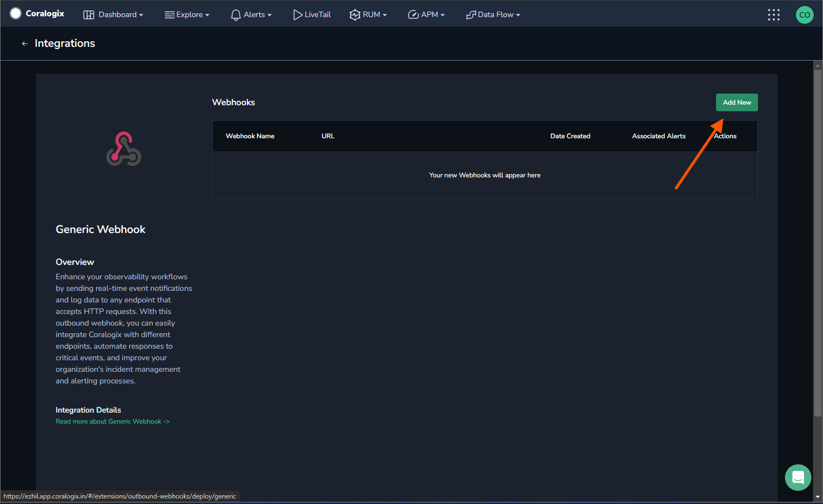823x504 pixels.
Task: Open LiveTail
Action: coord(312,15)
